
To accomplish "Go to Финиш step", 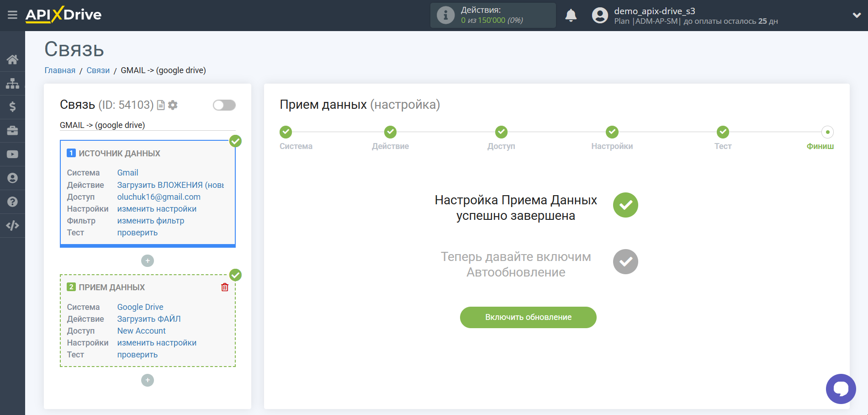I will coord(827,132).
